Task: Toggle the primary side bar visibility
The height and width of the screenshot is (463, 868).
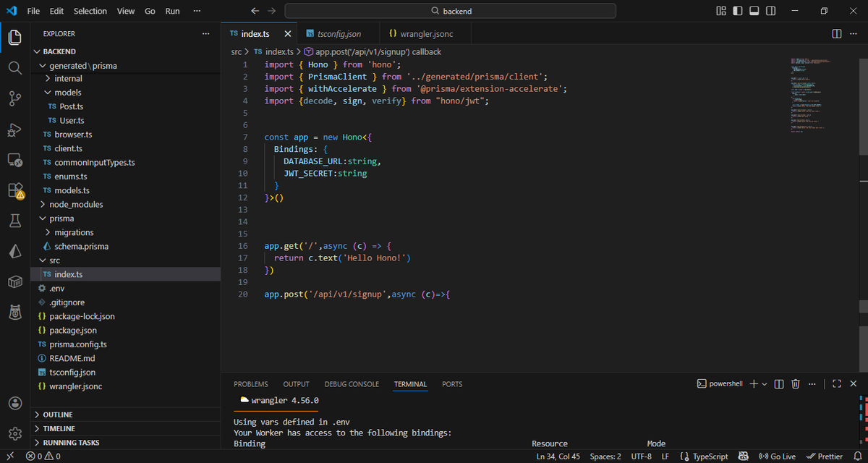Action: (x=738, y=11)
